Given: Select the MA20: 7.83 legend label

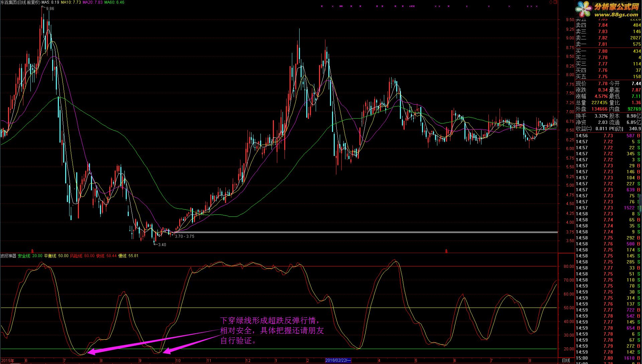Looking at the screenshot, I should [93, 2].
